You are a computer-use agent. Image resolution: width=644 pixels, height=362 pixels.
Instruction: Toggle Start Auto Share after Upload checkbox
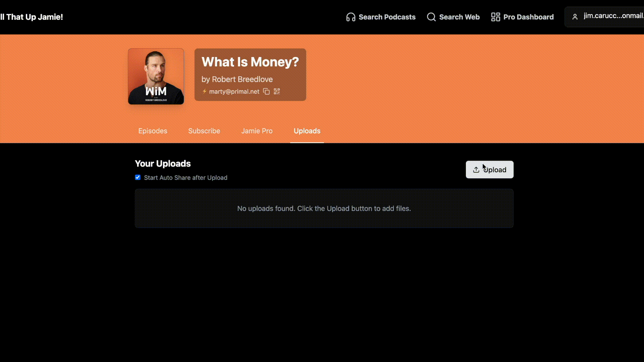tap(138, 177)
